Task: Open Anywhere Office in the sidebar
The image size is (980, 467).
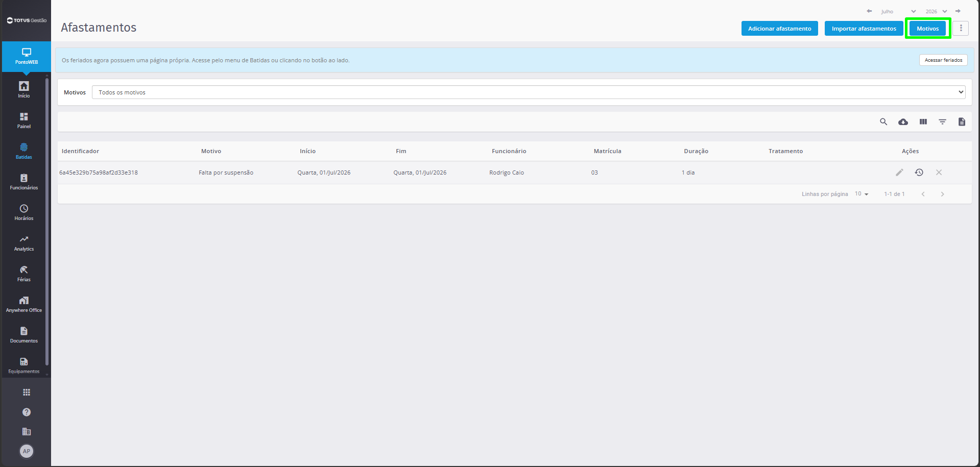Action: coord(24,304)
